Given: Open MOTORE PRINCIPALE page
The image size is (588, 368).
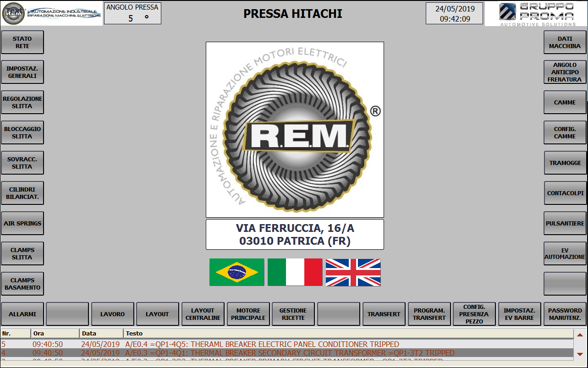Looking at the screenshot, I should 248,314.
